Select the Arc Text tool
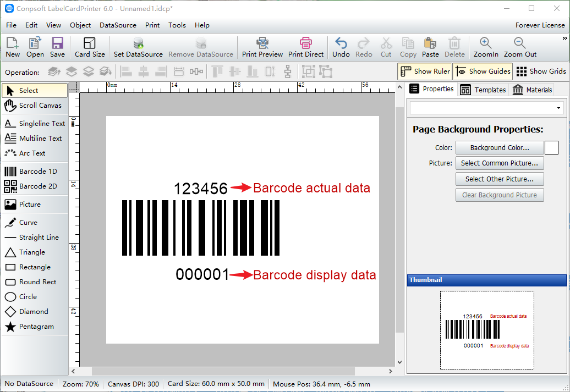This screenshot has height=392, width=570. click(35, 153)
